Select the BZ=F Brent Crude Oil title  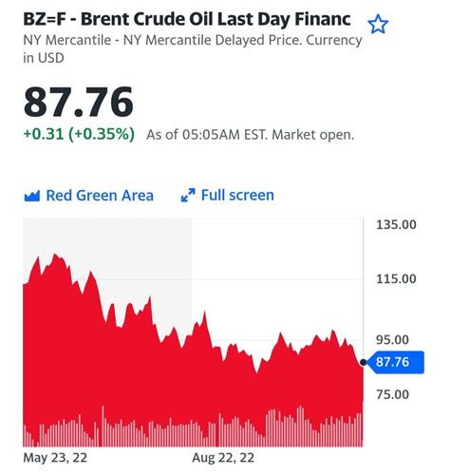pos(187,19)
